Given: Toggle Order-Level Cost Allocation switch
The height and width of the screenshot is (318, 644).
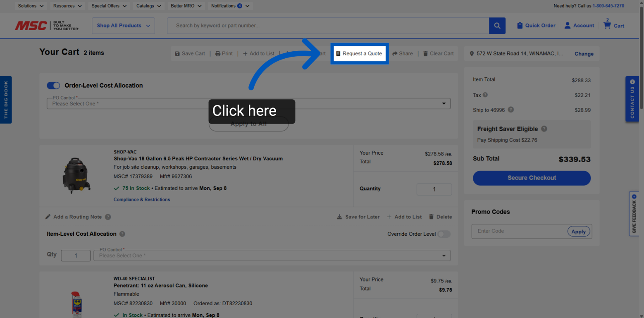Looking at the screenshot, I should pos(53,86).
